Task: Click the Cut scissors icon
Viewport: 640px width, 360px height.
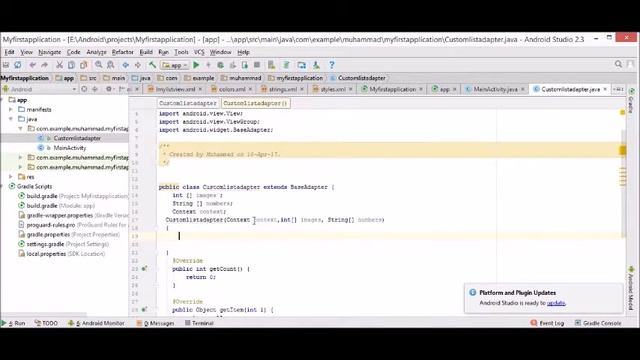Action: 60,65
